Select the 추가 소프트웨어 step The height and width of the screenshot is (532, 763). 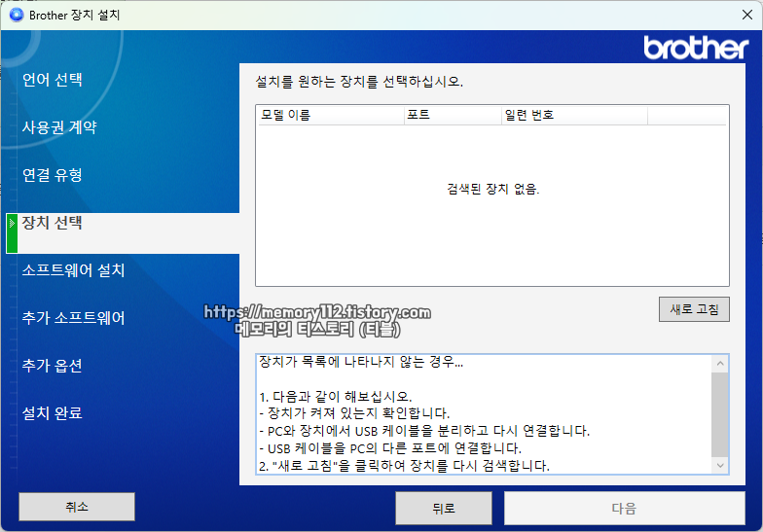[74, 317]
